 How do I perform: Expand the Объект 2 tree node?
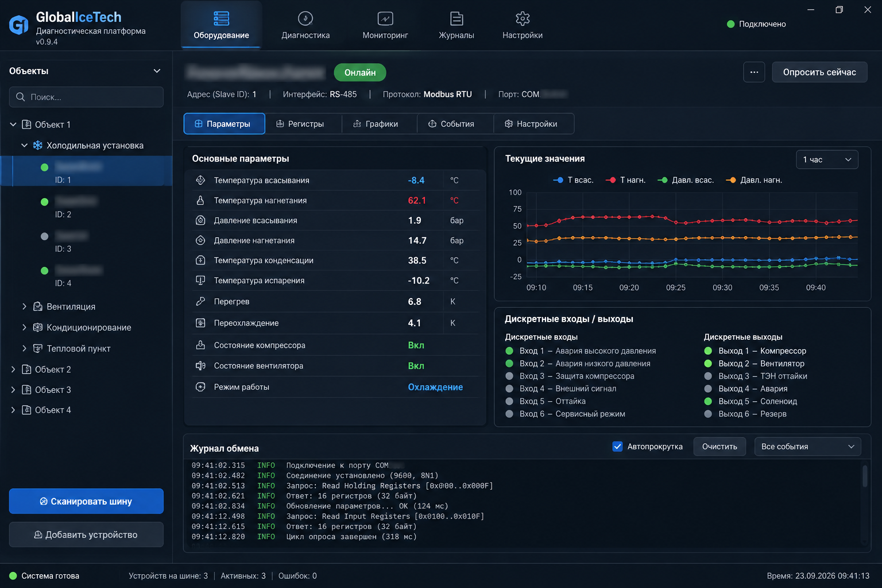[x=13, y=369]
